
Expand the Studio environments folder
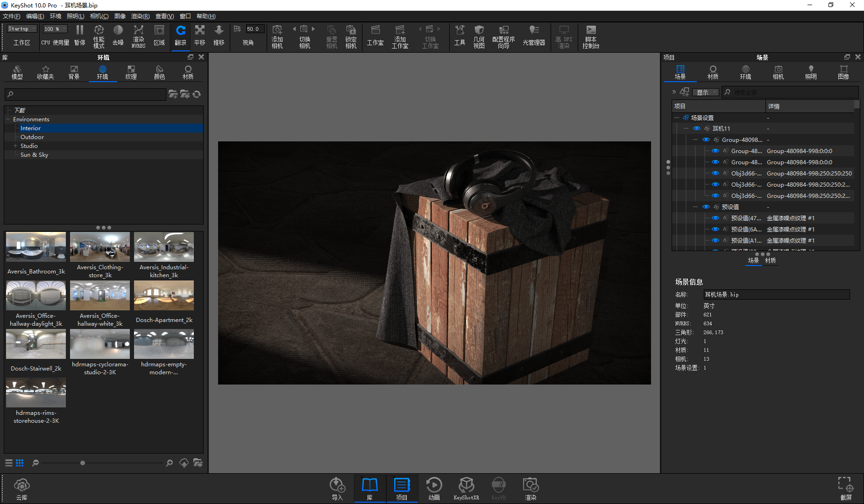tap(15, 146)
